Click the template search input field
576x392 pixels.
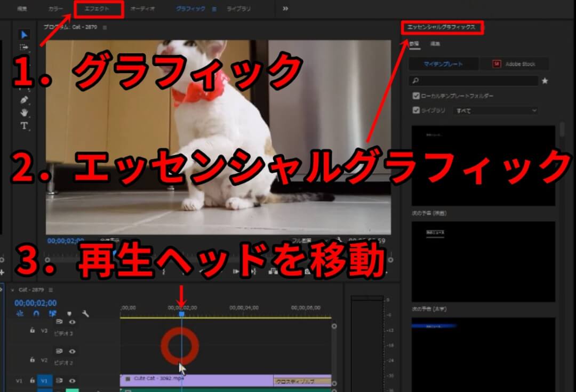click(x=474, y=81)
